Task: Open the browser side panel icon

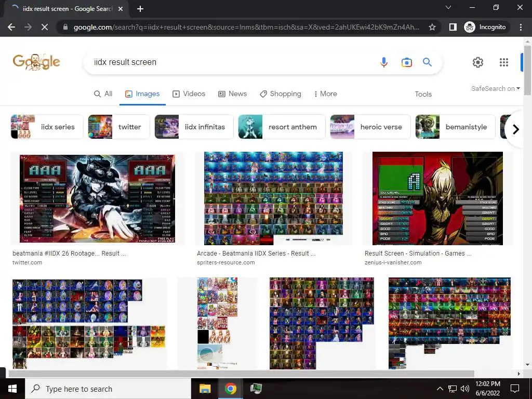Action: [453, 27]
